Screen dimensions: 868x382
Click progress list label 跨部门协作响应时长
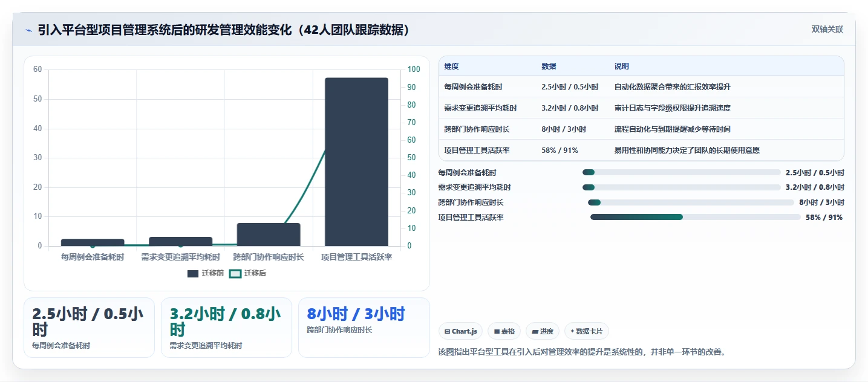click(x=471, y=202)
